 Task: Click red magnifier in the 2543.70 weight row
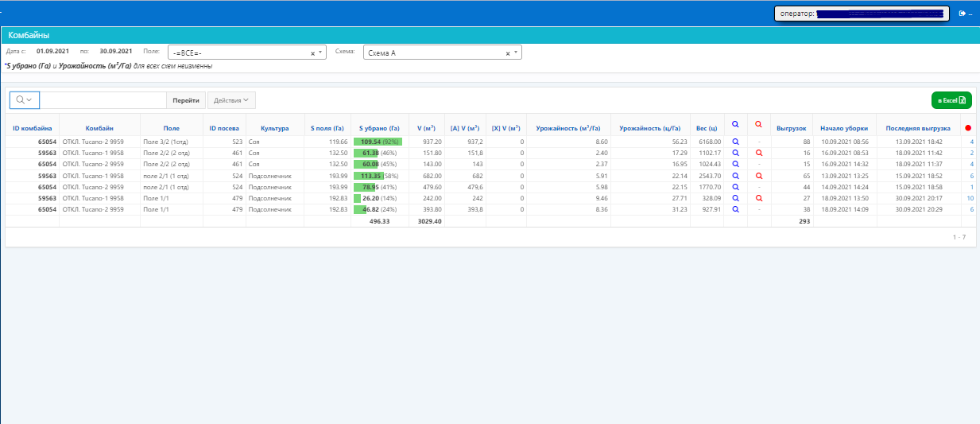758,176
